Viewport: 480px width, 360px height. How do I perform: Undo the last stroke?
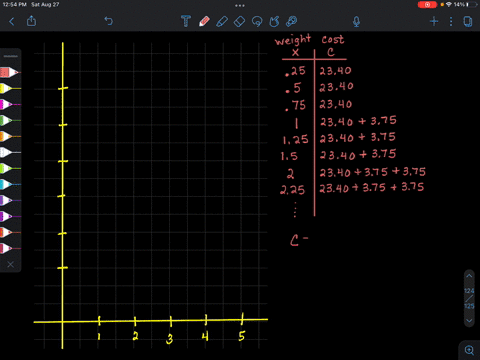pos(109,21)
